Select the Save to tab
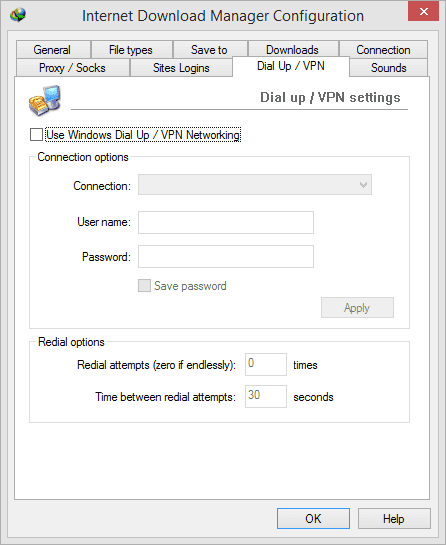446x545 pixels. point(210,49)
